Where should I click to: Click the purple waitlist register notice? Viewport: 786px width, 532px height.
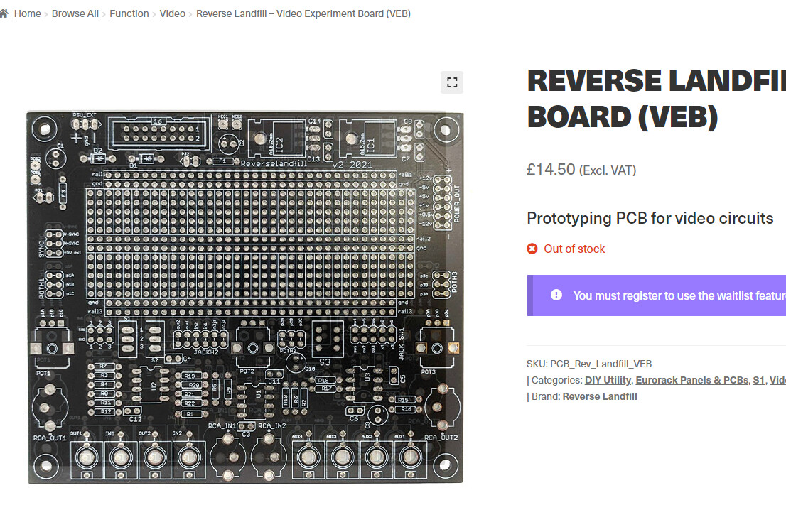[x=656, y=295]
